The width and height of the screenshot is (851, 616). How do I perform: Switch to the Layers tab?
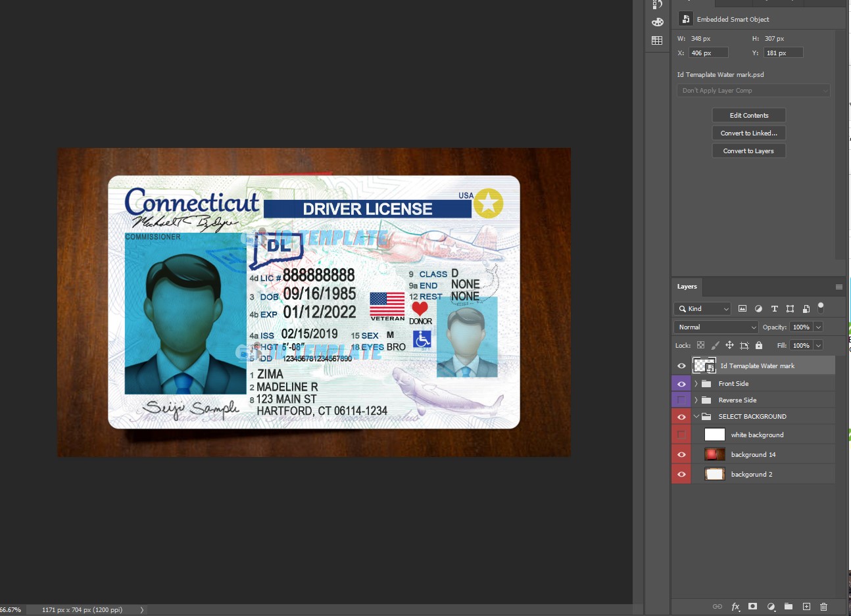point(687,287)
